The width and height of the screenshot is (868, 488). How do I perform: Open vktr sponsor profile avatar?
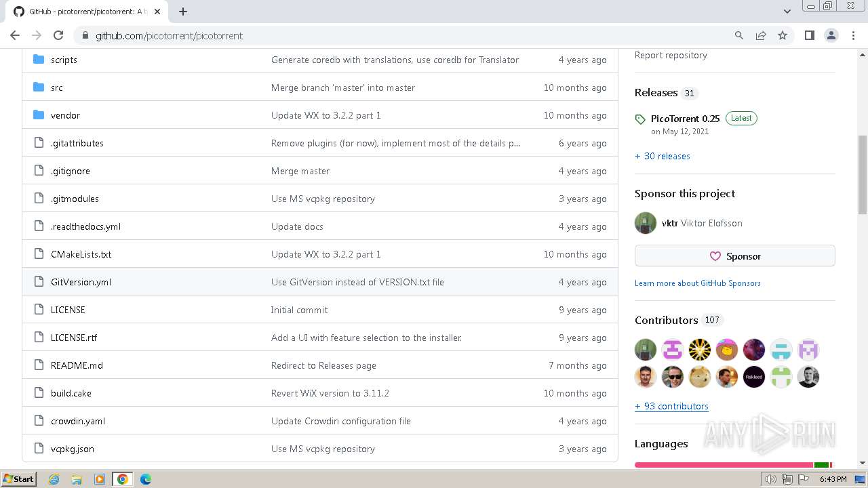click(x=646, y=223)
